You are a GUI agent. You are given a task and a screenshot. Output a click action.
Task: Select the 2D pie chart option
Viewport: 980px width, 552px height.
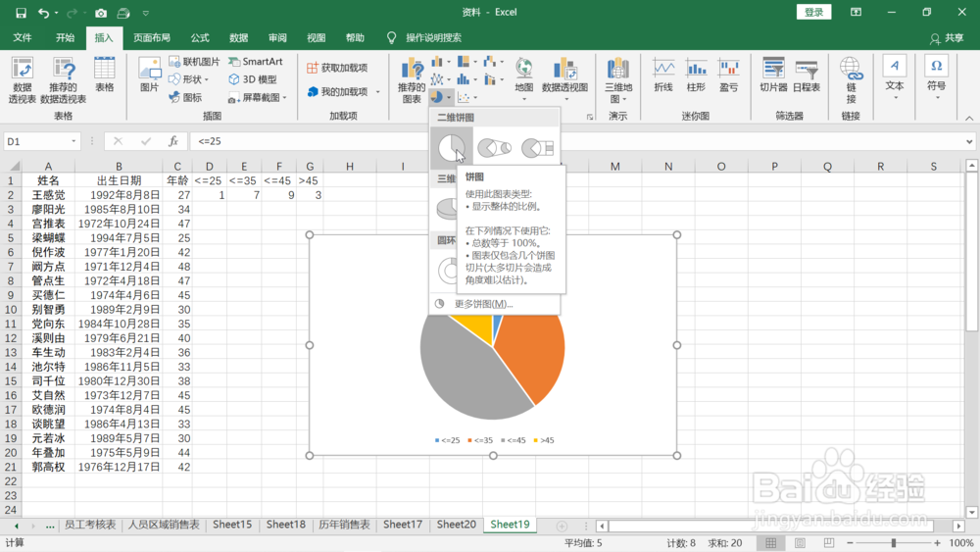[451, 148]
